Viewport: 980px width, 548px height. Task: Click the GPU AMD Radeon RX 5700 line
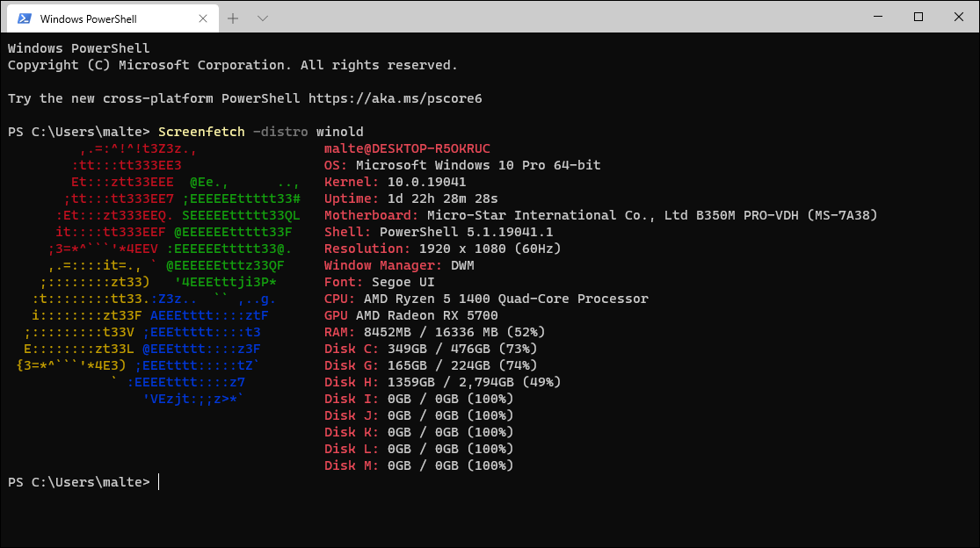pos(410,315)
